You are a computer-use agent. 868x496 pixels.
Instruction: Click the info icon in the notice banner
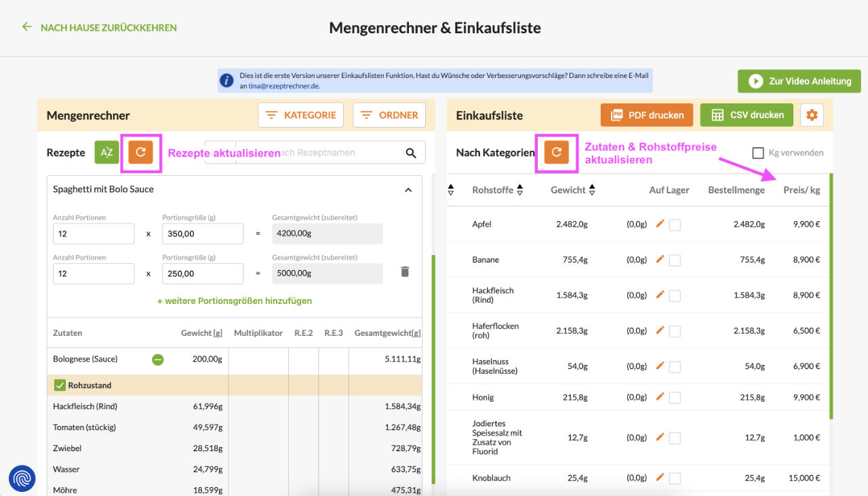(226, 79)
